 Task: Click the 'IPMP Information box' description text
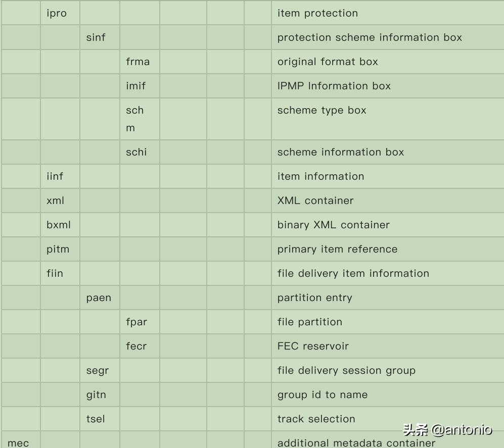coord(334,86)
